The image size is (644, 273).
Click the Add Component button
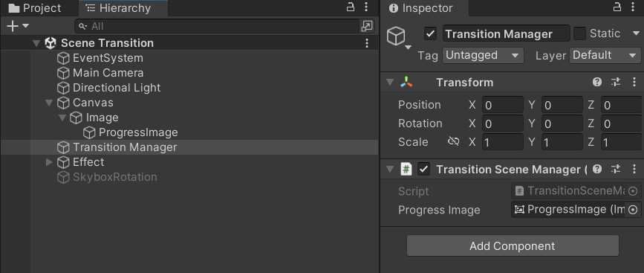(513, 246)
